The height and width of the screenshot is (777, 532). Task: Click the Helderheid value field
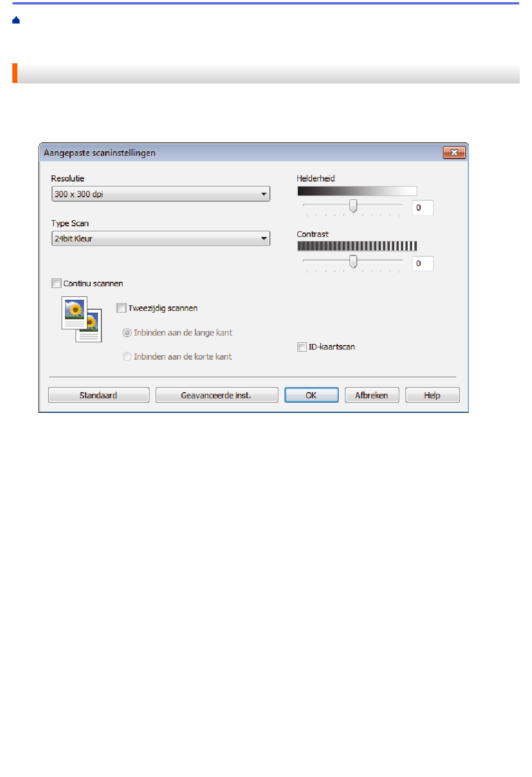423,208
